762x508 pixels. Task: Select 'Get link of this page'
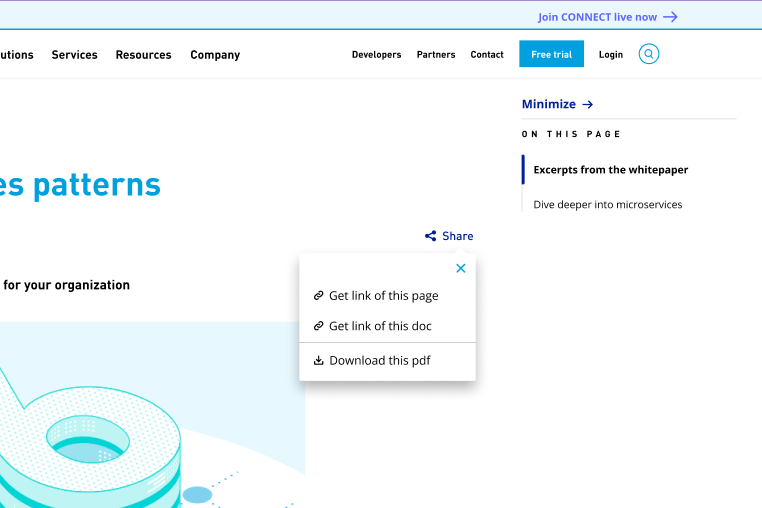click(384, 296)
